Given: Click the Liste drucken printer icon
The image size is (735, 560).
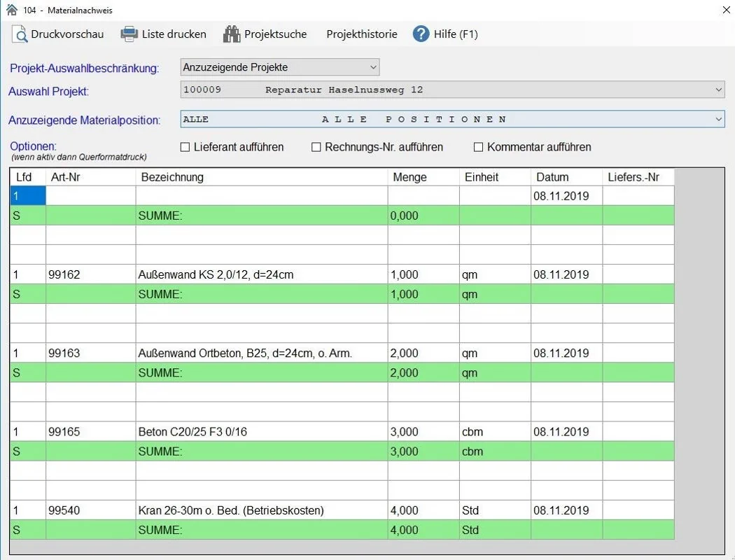Looking at the screenshot, I should pos(129,34).
